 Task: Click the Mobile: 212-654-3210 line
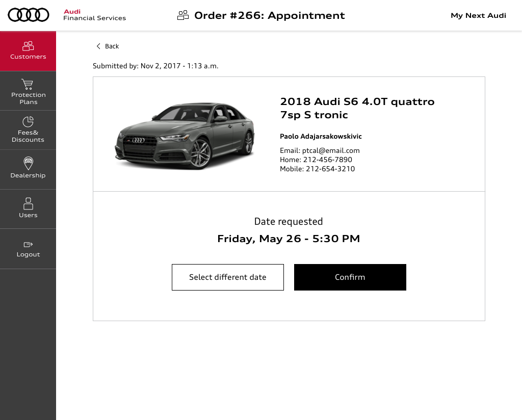[317, 169]
